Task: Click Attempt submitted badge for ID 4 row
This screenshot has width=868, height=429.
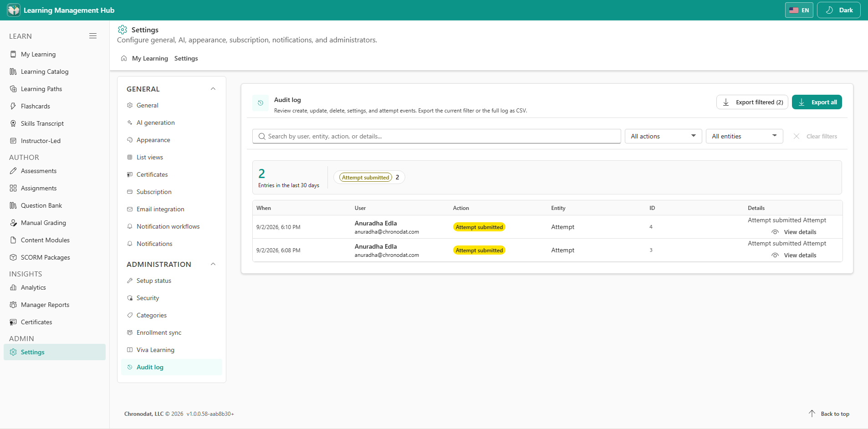Action: tap(479, 227)
